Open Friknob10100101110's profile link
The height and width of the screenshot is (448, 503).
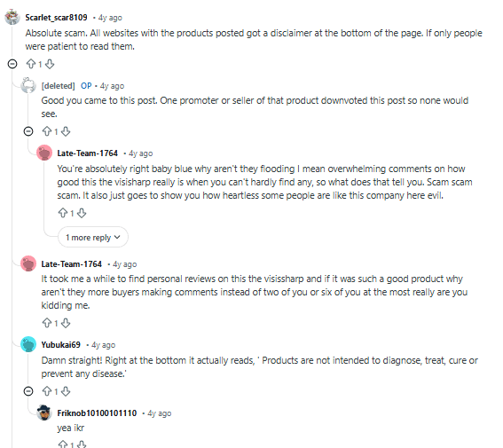[x=97, y=413]
